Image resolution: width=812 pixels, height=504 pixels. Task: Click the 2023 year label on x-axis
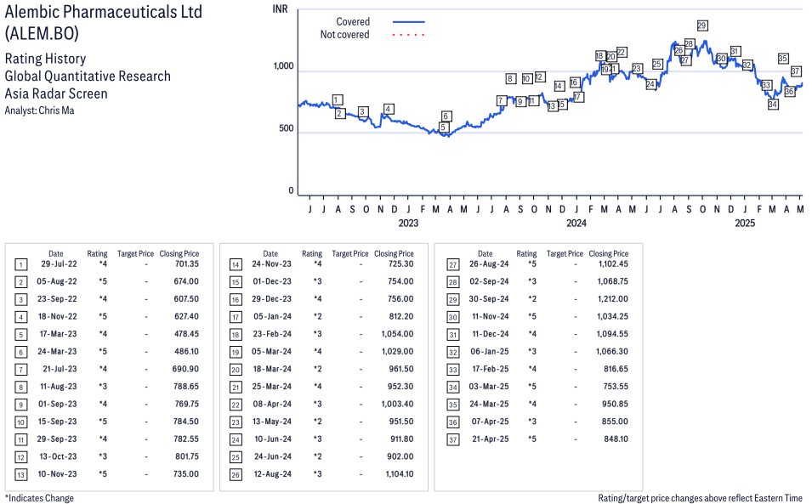408,223
